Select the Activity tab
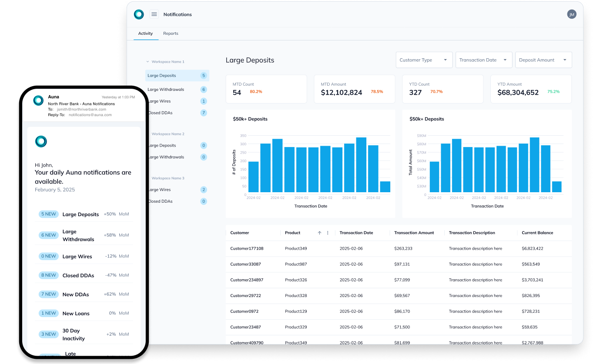 (x=145, y=33)
